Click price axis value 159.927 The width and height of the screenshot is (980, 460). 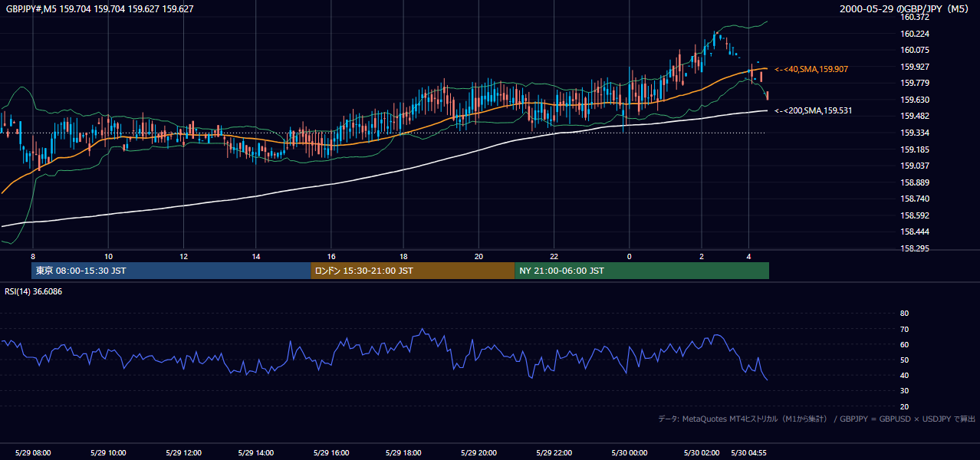[x=916, y=67]
